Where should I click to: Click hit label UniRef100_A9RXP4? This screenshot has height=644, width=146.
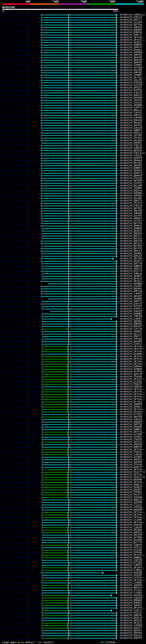pos(131,55)
